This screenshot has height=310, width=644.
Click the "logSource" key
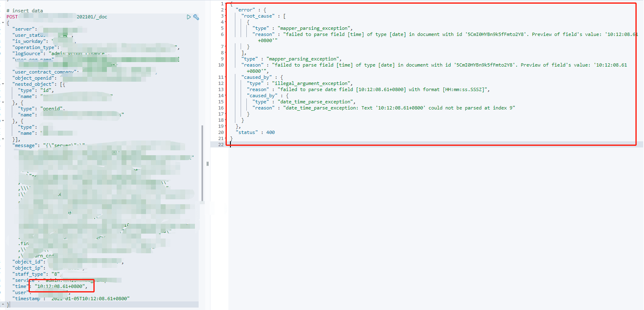coord(27,54)
